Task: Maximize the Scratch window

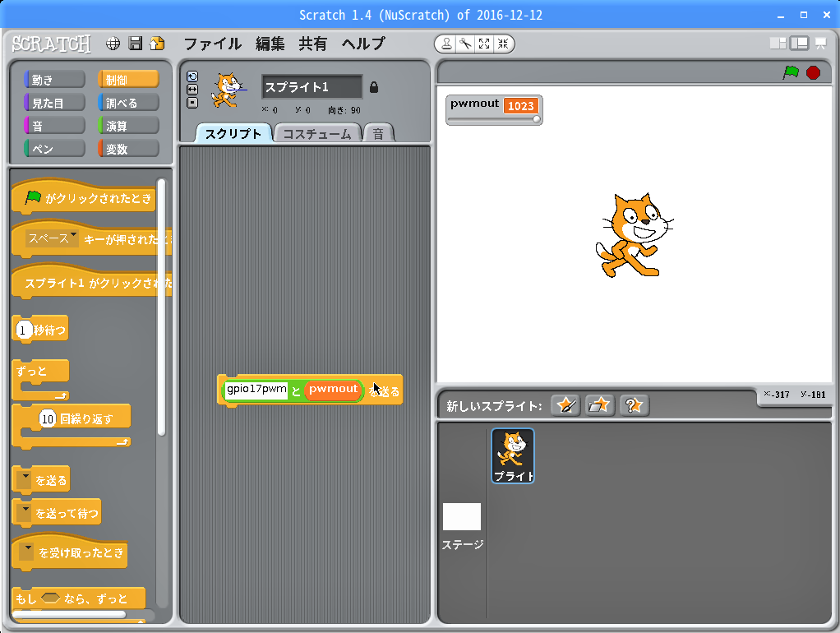Action: tap(804, 15)
